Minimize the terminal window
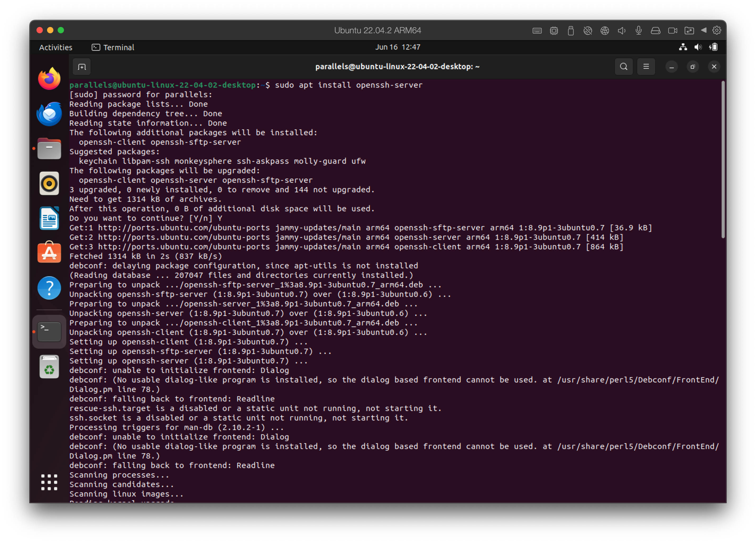This screenshot has width=756, height=542. [672, 67]
